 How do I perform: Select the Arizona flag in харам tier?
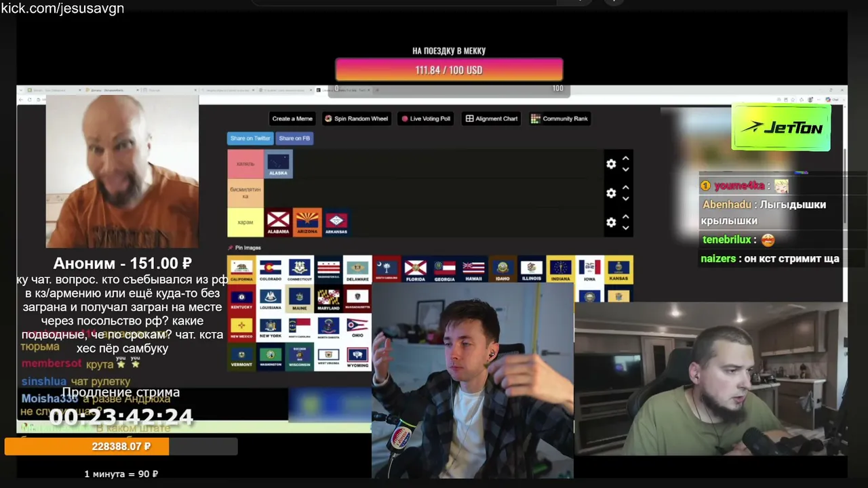pyautogui.click(x=307, y=222)
